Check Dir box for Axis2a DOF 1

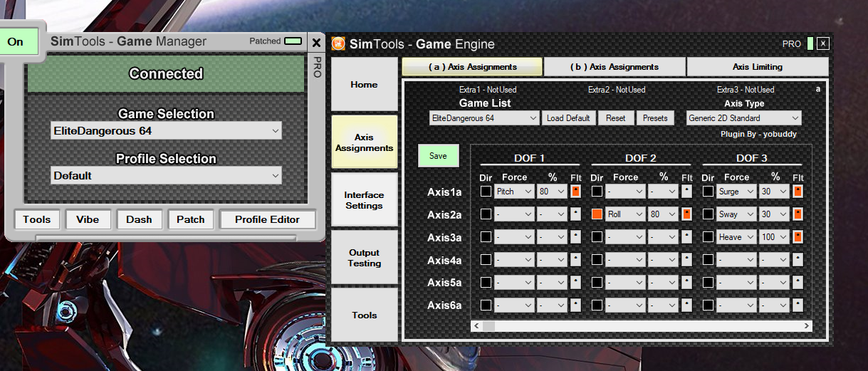click(x=486, y=214)
